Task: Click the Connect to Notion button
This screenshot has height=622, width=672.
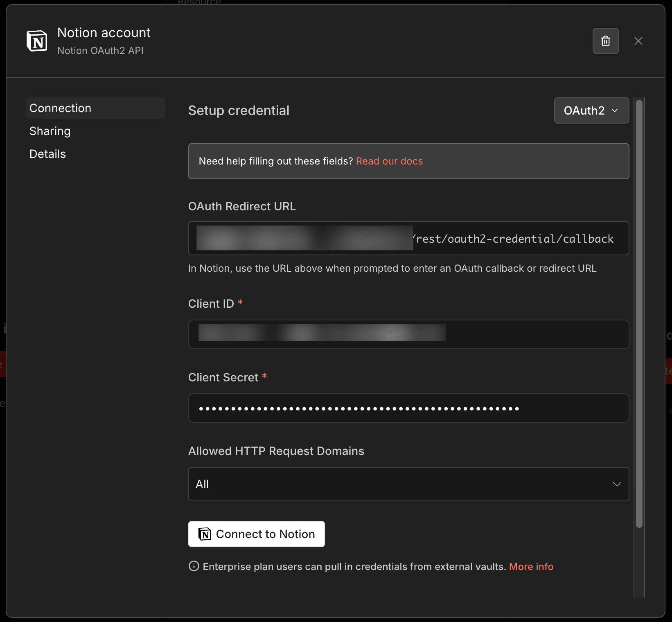Action: click(x=256, y=534)
